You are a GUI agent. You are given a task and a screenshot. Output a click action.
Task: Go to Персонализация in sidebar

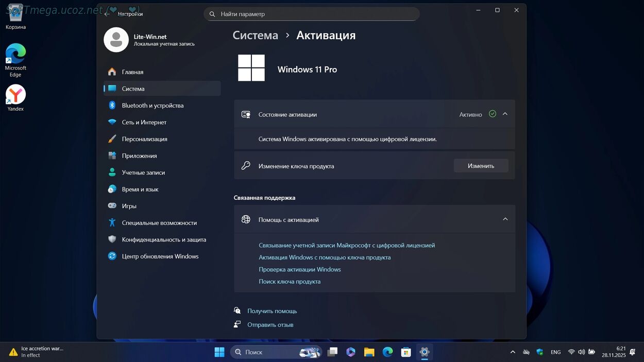tap(144, 139)
